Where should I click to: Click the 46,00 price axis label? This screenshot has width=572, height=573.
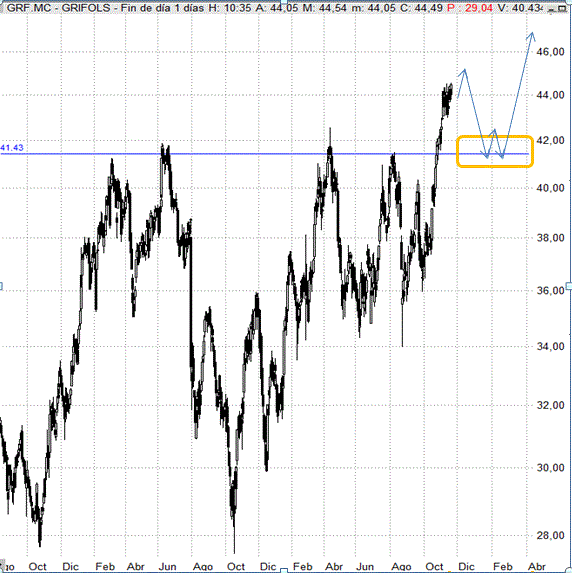pyautogui.click(x=550, y=52)
